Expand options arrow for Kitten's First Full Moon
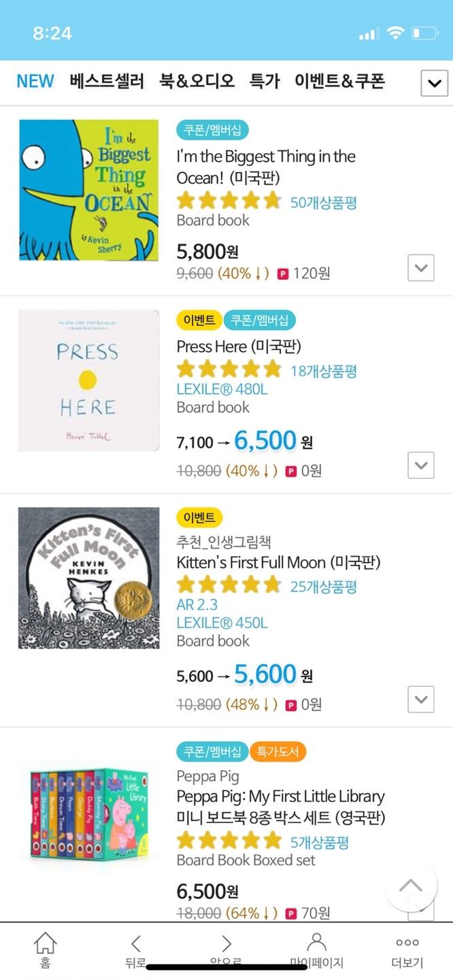Image resolution: width=453 pixels, height=980 pixels. (421, 699)
